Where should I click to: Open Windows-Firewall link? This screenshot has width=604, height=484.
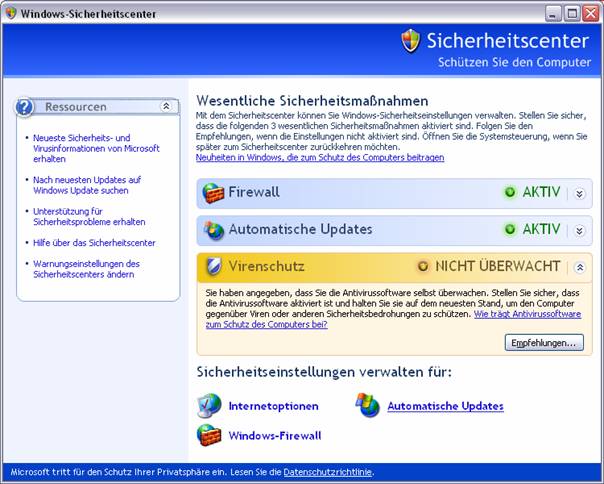coord(275,435)
